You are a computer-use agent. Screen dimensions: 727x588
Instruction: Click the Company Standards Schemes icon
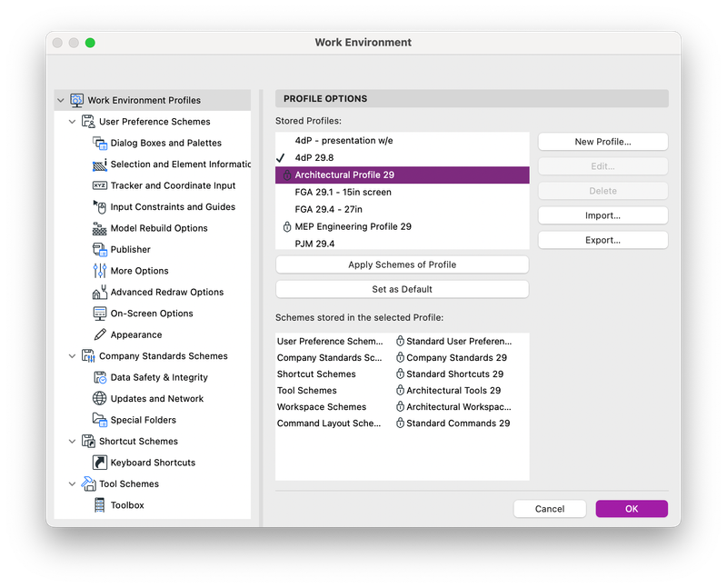point(88,356)
